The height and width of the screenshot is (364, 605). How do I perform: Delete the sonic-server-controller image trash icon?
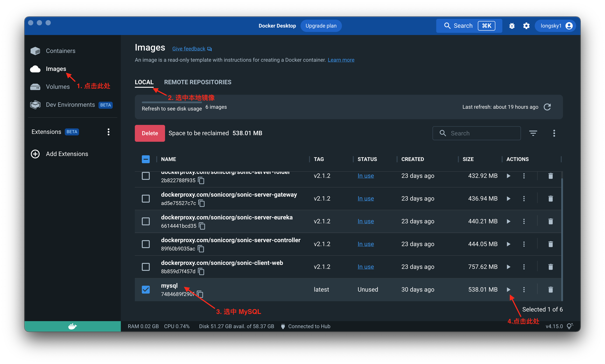550,244
